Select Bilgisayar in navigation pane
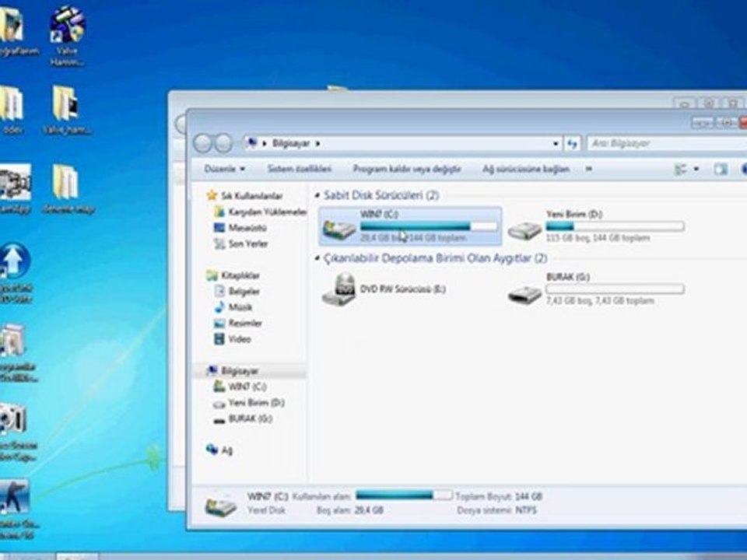The width and height of the screenshot is (747, 560). tap(233, 370)
